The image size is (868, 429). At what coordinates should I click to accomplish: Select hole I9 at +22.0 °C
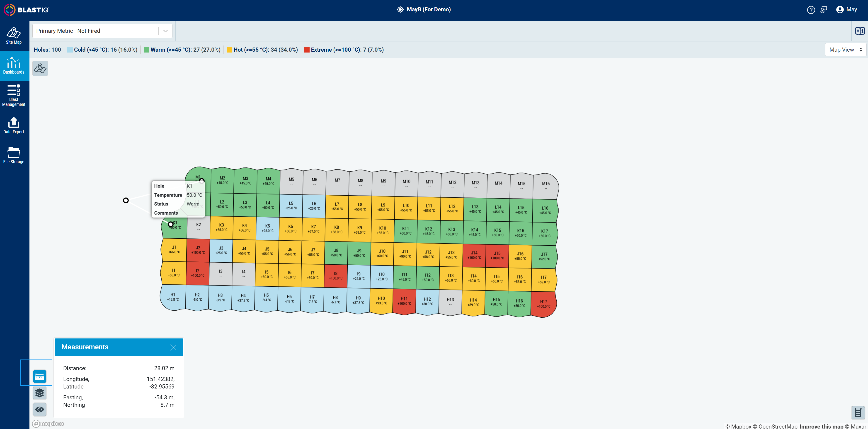coord(359,276)
